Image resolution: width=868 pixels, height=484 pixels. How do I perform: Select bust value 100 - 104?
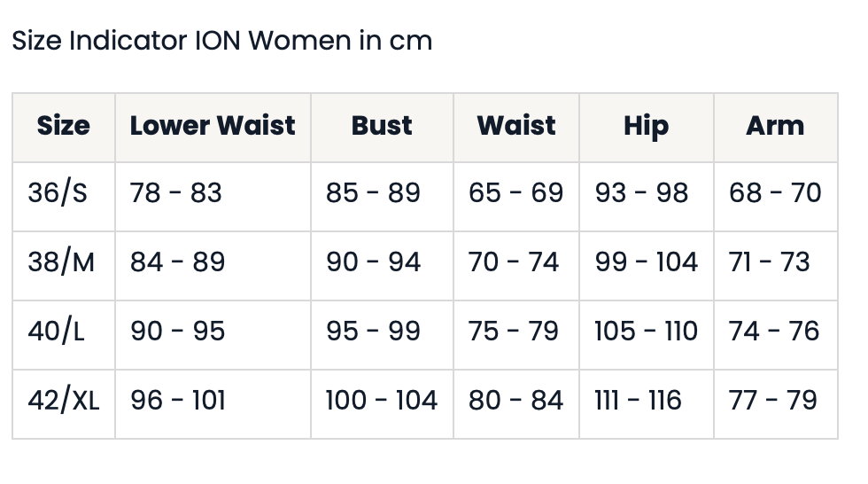click(382, 400)
